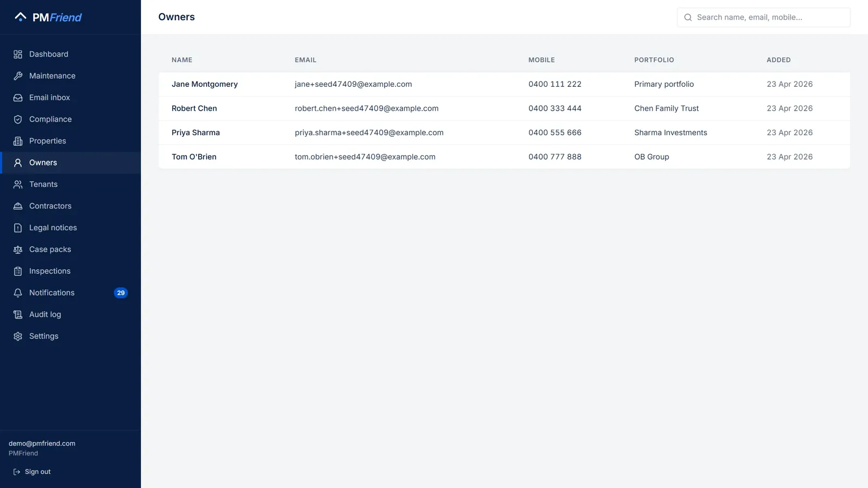Image resolution: width=868 pixels, height=488 pixels.
Task: Click the Properties building icon
Action: click(18, 141)
